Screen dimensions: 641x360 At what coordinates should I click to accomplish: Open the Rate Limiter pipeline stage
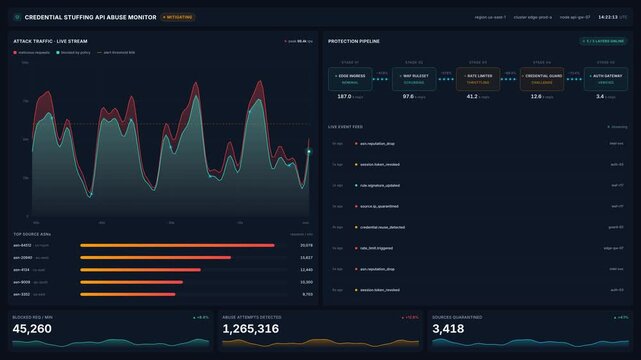click(x=478, y=79)
